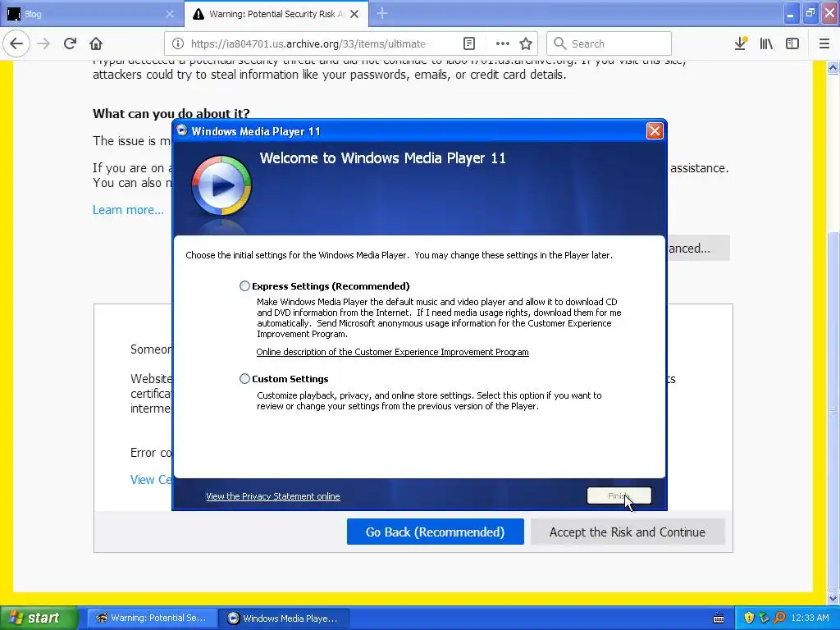Open the Library icon in toolbar
This screenshot has width=840, height=630.
pyautogui.click(x=767, y=43)
